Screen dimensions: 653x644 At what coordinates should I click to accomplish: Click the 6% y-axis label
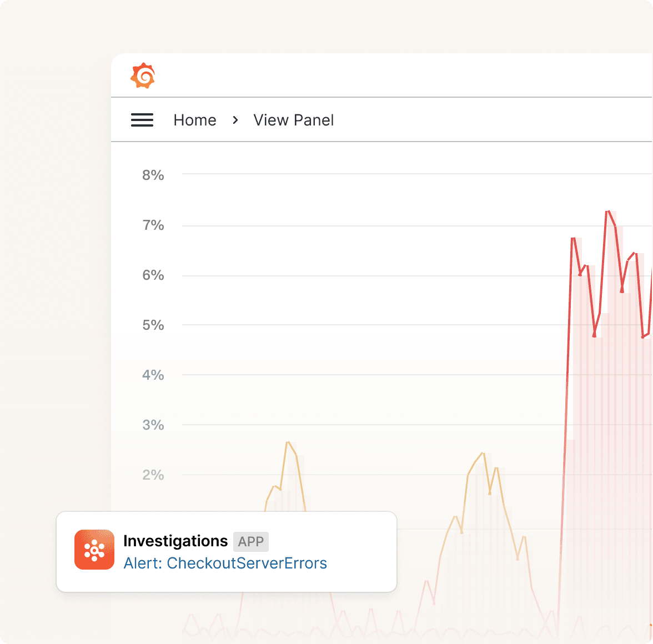[153, 275]
